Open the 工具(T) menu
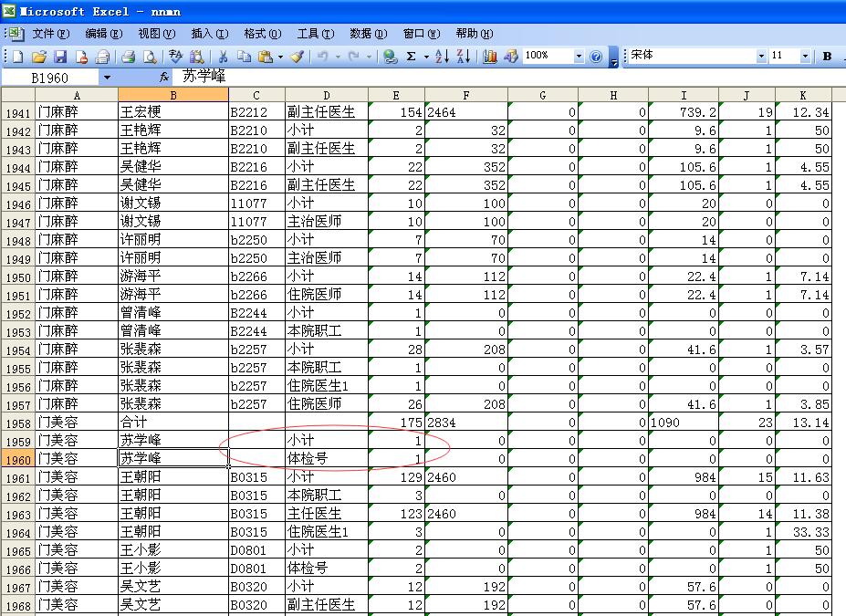Image resolution: width=846 pixels, height=616 pixels. (315, 34)
